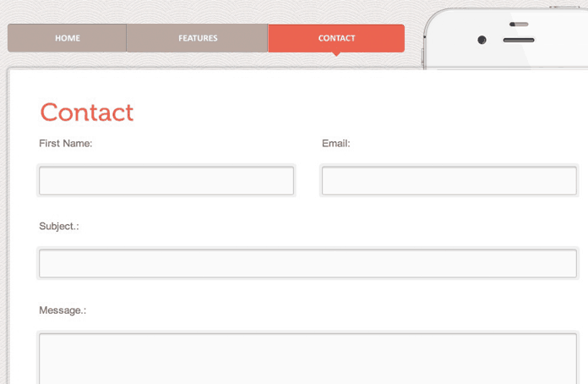Click the red Contact heading
588x384 pixels.
87,112
